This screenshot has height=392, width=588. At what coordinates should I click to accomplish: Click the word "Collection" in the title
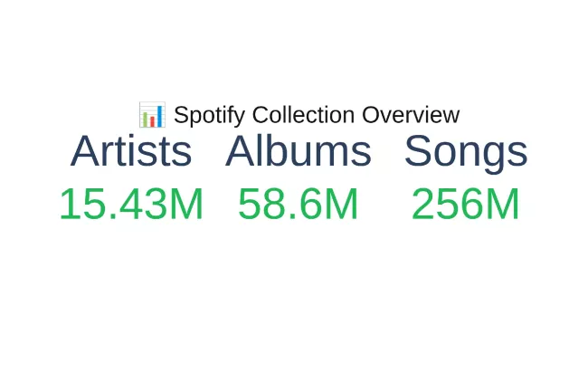[x=303, y=115]
